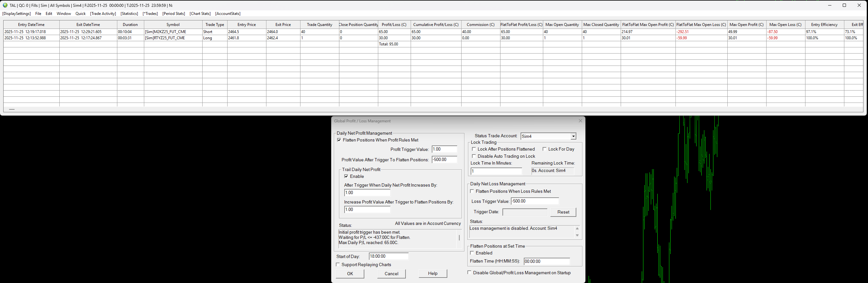Image resolution: width=868 pixels, height=283 pixels.
Task: Click OK in the Profit/Loss dialog
Action: click(350, 274)
